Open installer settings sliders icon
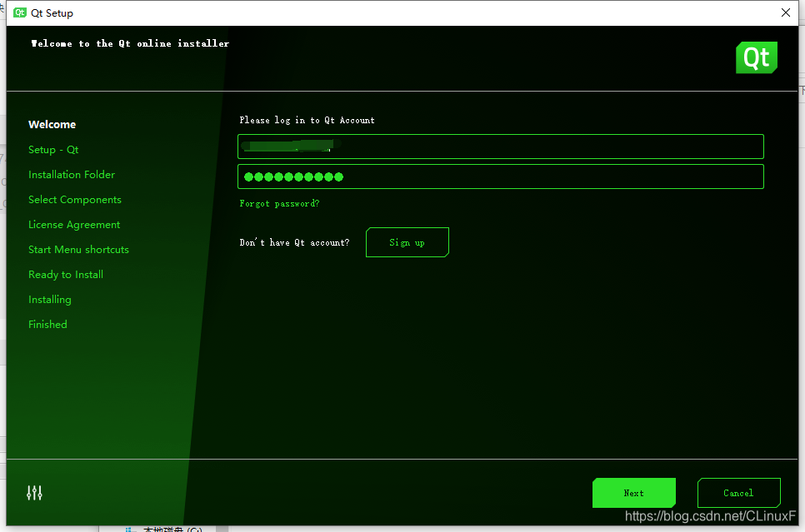 tap(34, 493)
